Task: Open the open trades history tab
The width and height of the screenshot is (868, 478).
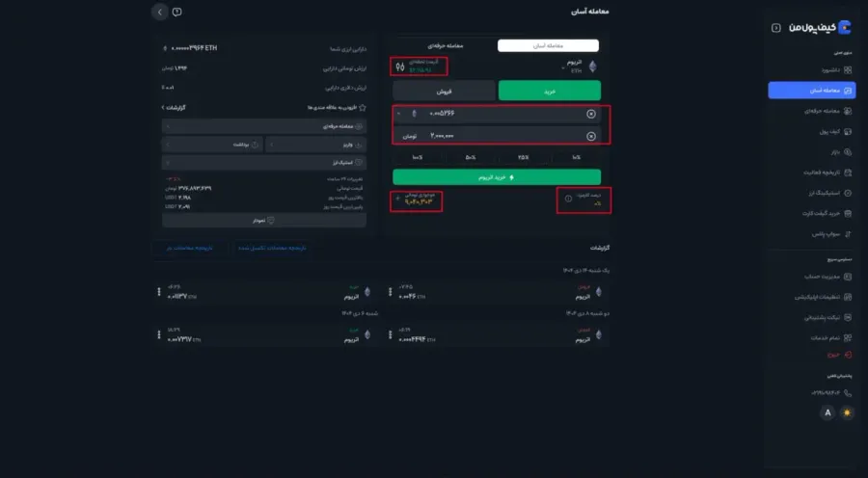Action: [x=190, y=248]
